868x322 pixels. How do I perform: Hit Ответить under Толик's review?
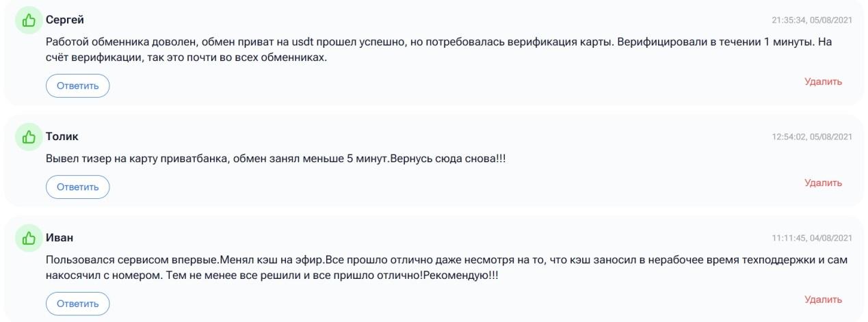tap(78, 187)
